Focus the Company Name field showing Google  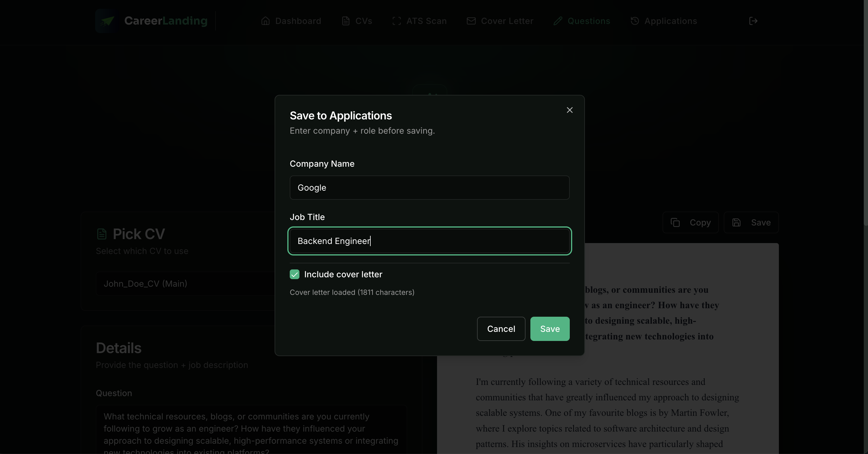(429, 188)
